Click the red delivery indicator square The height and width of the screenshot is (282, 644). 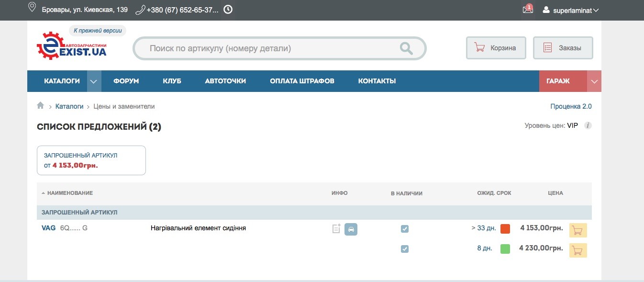coord(505,229)
